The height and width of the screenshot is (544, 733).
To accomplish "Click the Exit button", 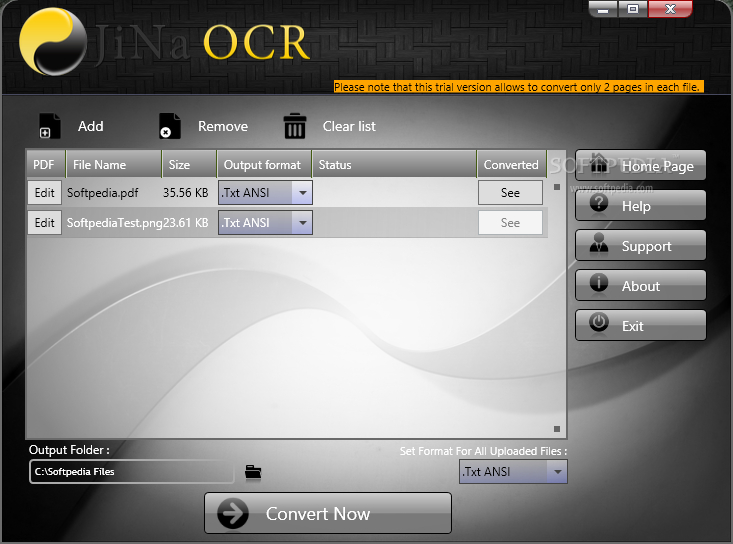I will (x=640, y=325).
